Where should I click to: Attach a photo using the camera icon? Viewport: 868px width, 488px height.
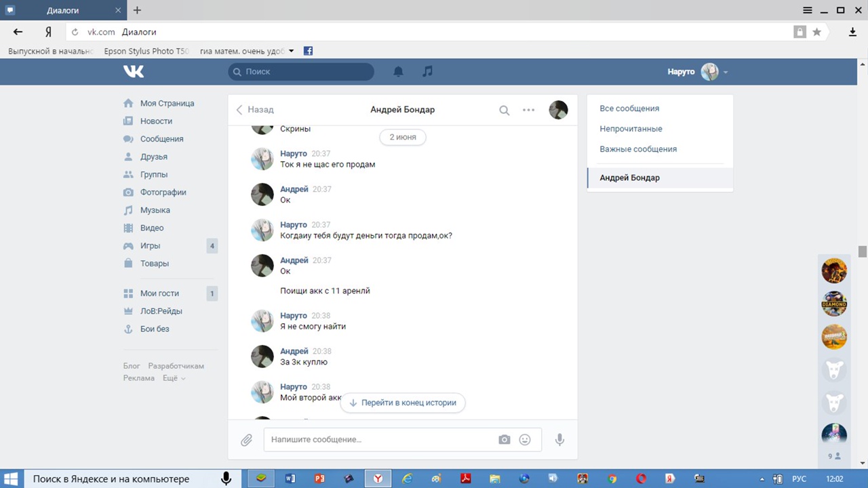[x=504, y=440]
